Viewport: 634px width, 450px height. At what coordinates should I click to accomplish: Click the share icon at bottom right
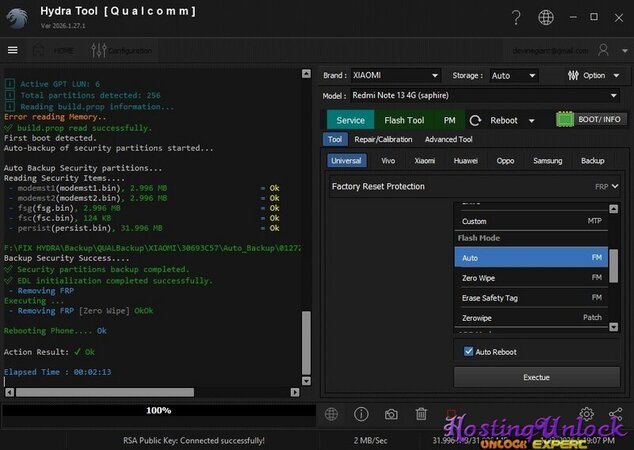[615, 414]
